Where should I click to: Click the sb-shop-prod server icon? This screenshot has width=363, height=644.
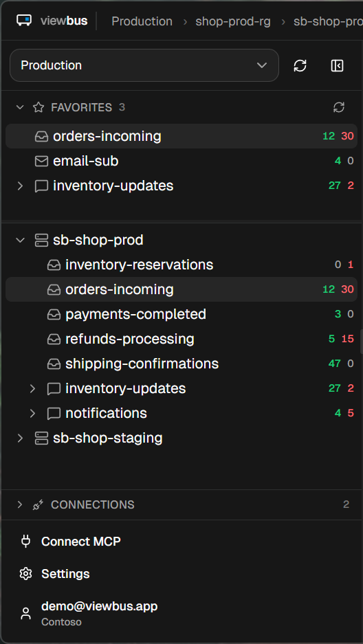click(x=41, y=240)
